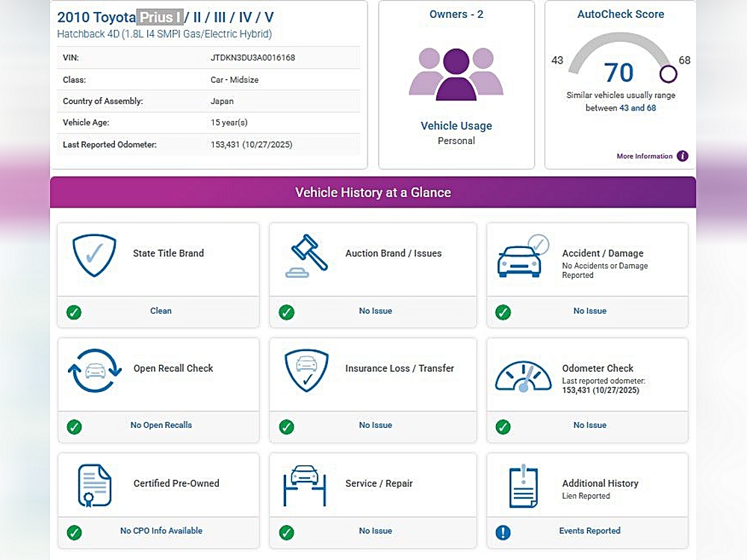Select the highlighted Prius I title text
747x560 pixels.
[160, 17]
